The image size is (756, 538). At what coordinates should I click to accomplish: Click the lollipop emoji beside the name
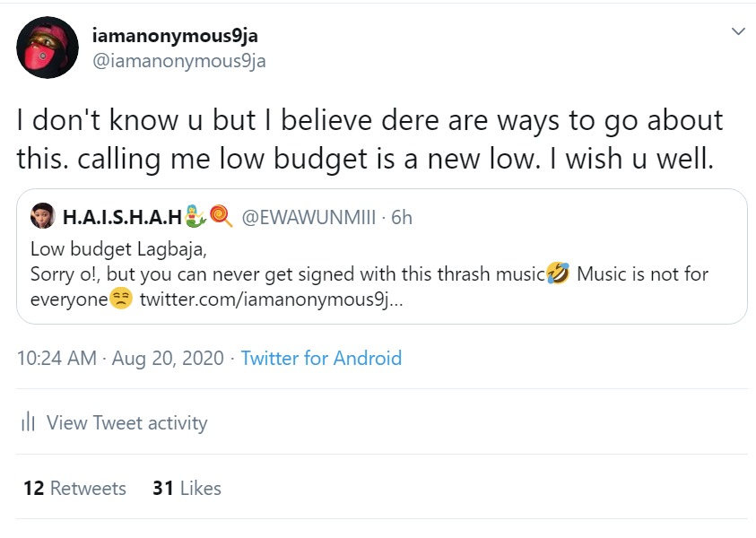click(x=222, y=216)
